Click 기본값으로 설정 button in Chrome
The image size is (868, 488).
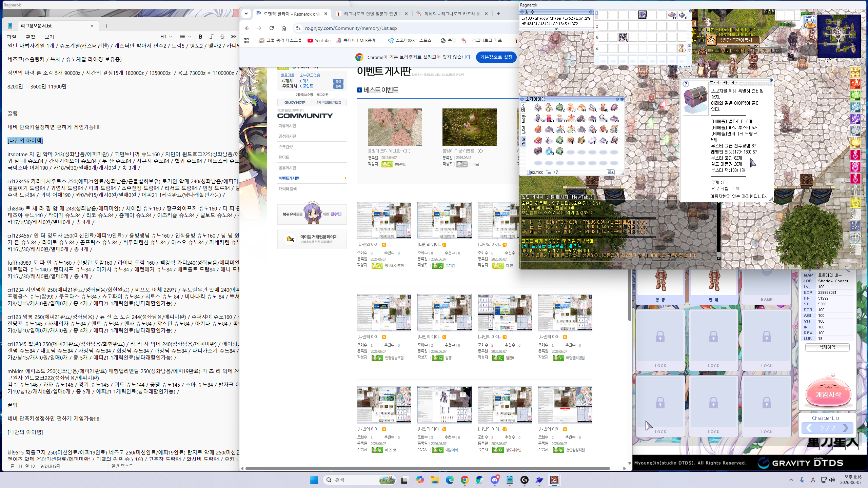(496, 57)
